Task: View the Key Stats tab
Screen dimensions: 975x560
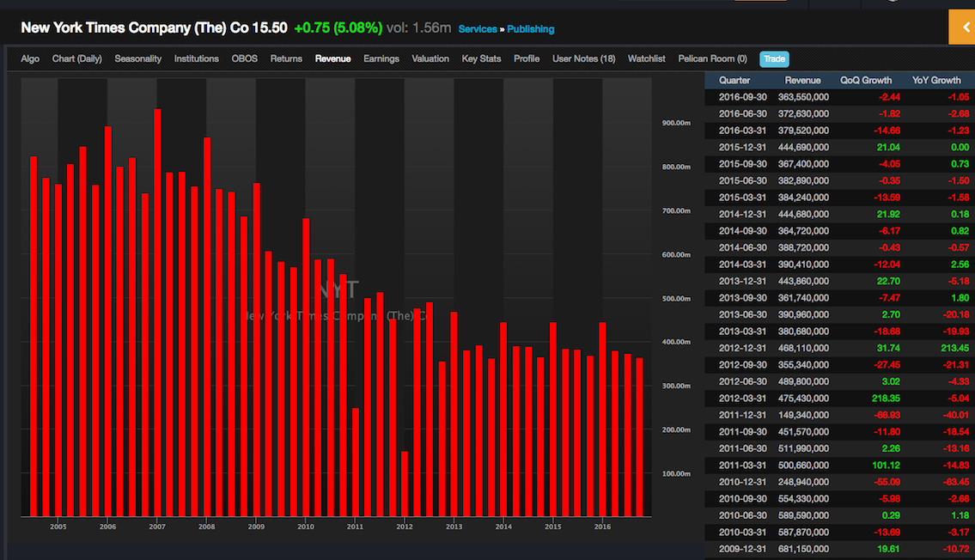Action: (481, 58)
